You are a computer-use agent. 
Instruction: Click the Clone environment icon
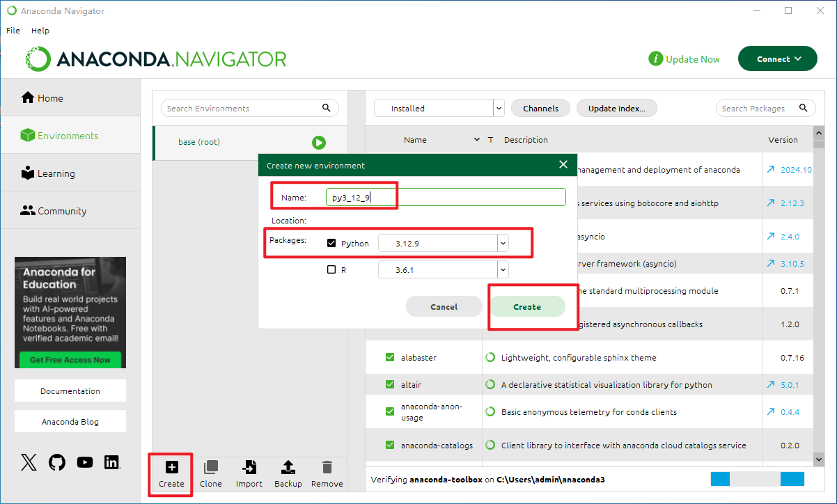pyautogui.click(x=210, y=467)
